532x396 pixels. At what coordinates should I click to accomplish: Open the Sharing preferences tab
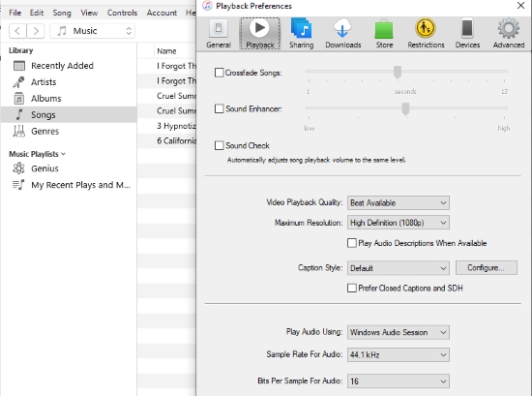[x=301, y=33]
